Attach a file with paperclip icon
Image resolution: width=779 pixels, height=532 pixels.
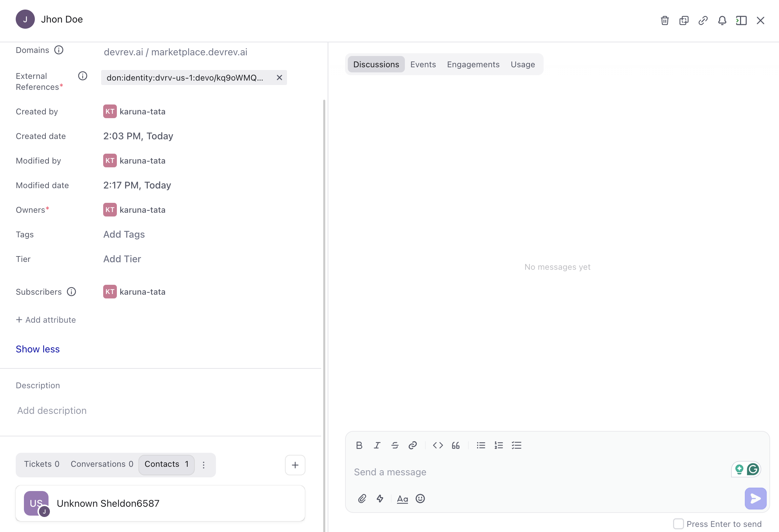tap(362, 499)
